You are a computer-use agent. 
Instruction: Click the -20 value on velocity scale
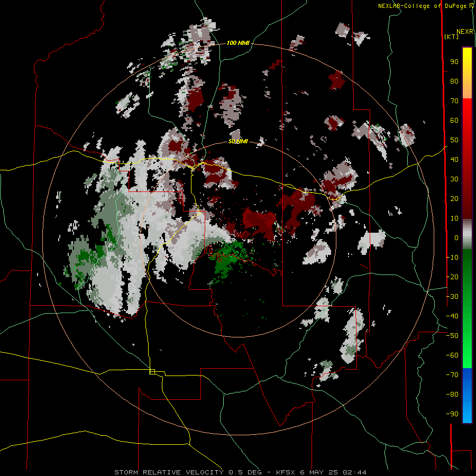click(x=452, y=277)
